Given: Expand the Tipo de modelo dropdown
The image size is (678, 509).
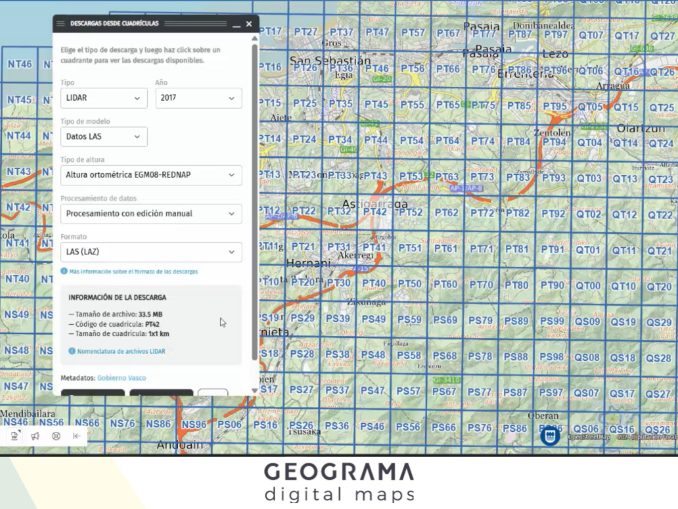Looking at the screenshot, I should pyautogui.click(x=103, y=137).
